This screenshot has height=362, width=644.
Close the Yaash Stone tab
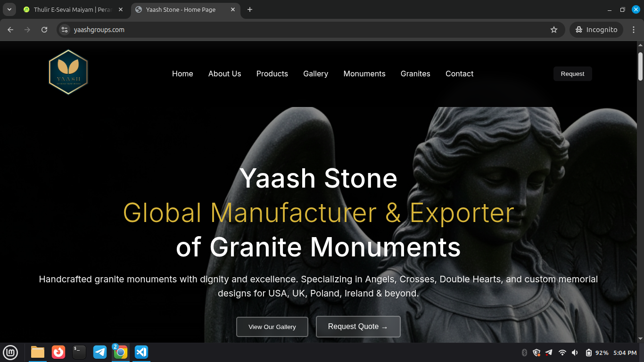[x=232, y=9]
